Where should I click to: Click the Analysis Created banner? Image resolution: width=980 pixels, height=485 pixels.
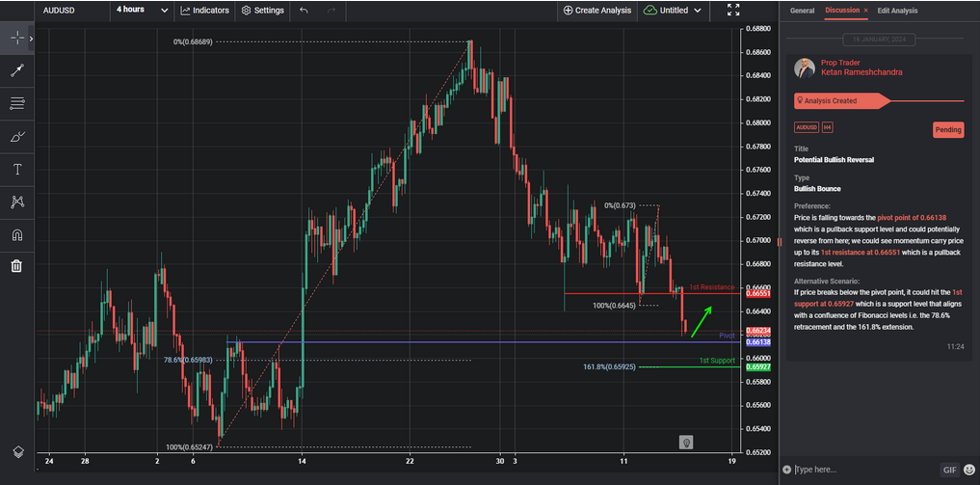pyautogui.click(x=840, y=100)
